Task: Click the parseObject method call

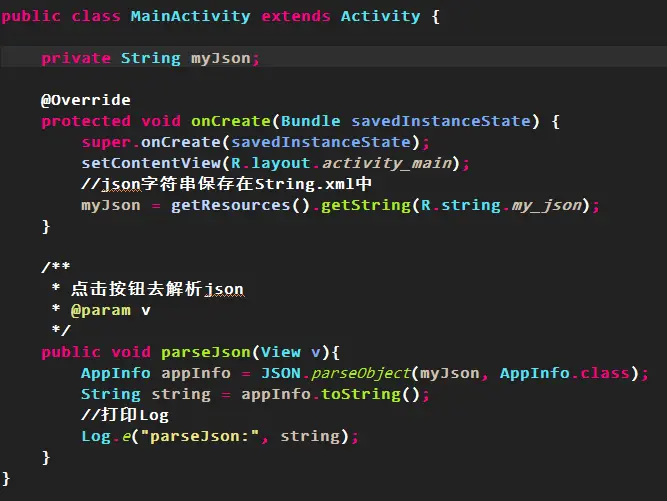Action: pos(360,373)
